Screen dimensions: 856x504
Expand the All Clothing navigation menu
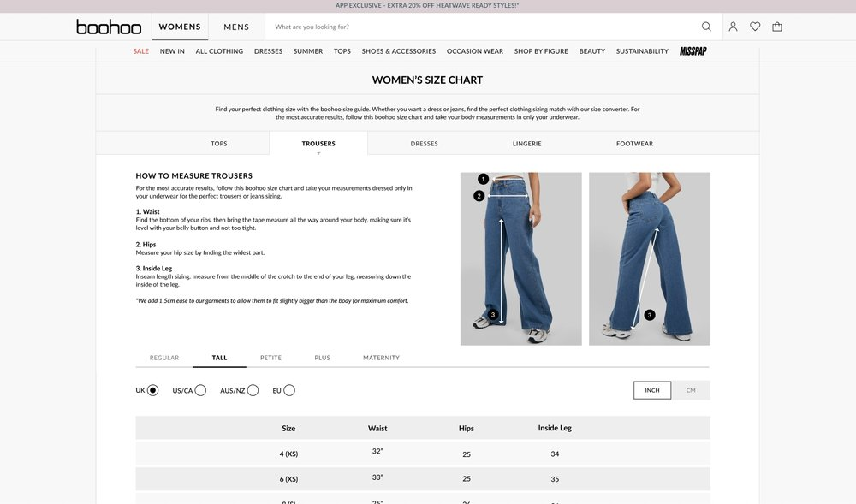tap(219, 51)
